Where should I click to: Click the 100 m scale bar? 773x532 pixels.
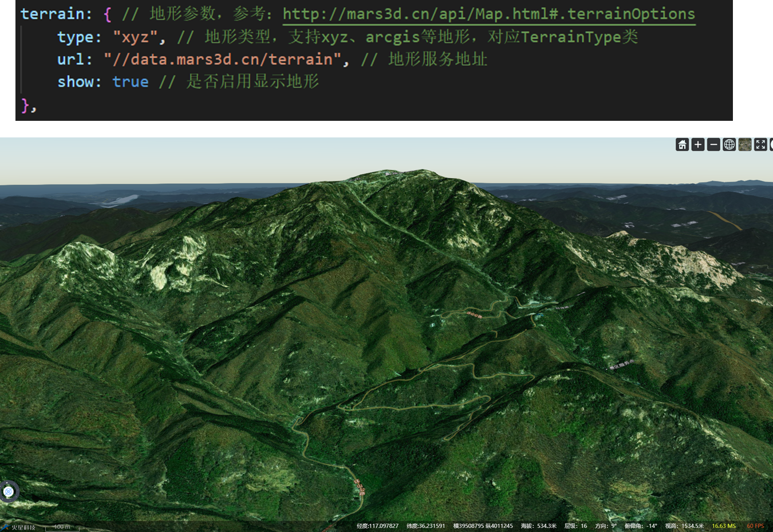(62, 527)
